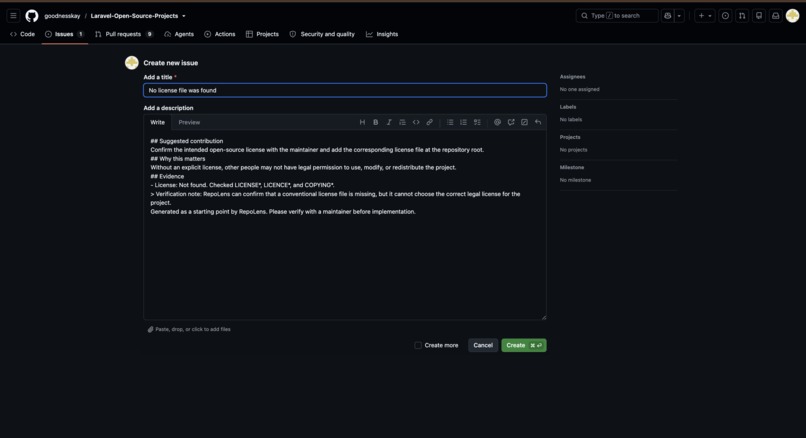Open the Security and quality tab

(322, 34)
